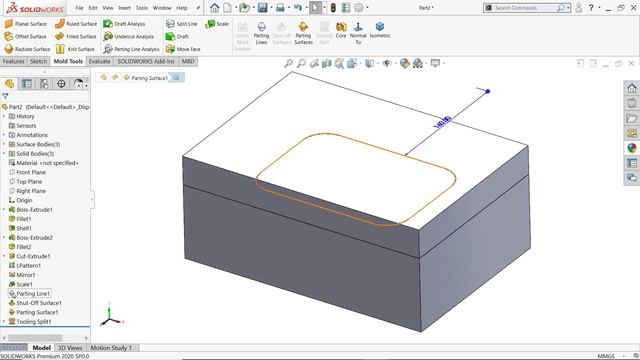Screen dimensions: 640x360
Task: Switch to the MBD tab
Action: coord(188,61)
